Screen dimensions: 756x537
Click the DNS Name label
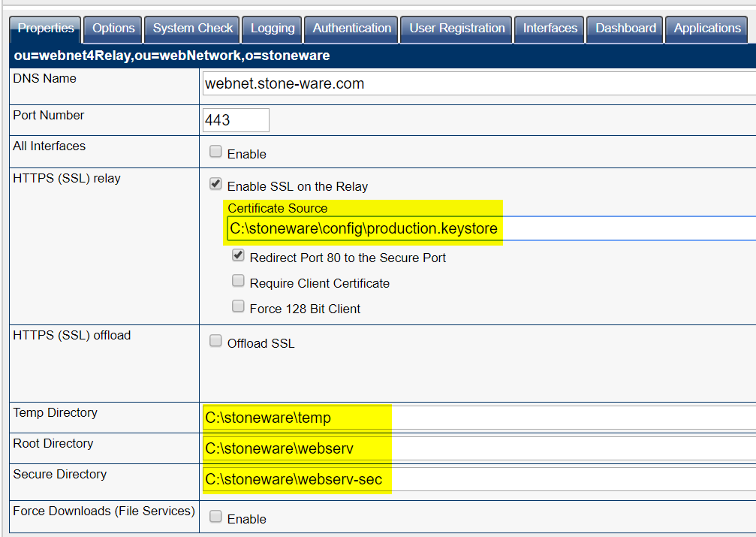[x=44, y=78]
